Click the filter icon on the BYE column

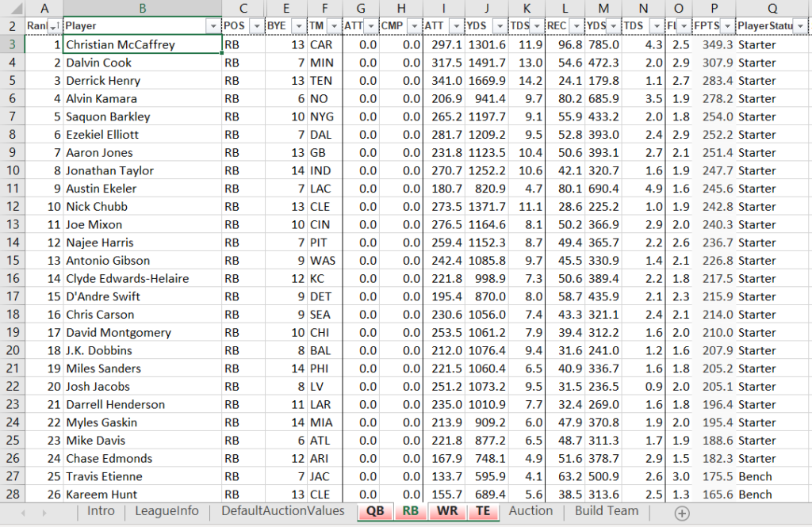(x=300, y=25)
